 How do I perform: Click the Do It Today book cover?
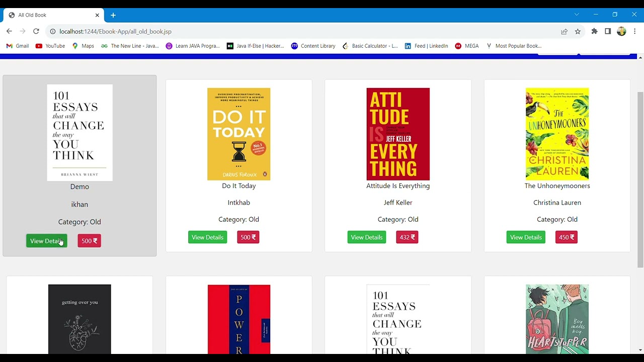point(239,134)
